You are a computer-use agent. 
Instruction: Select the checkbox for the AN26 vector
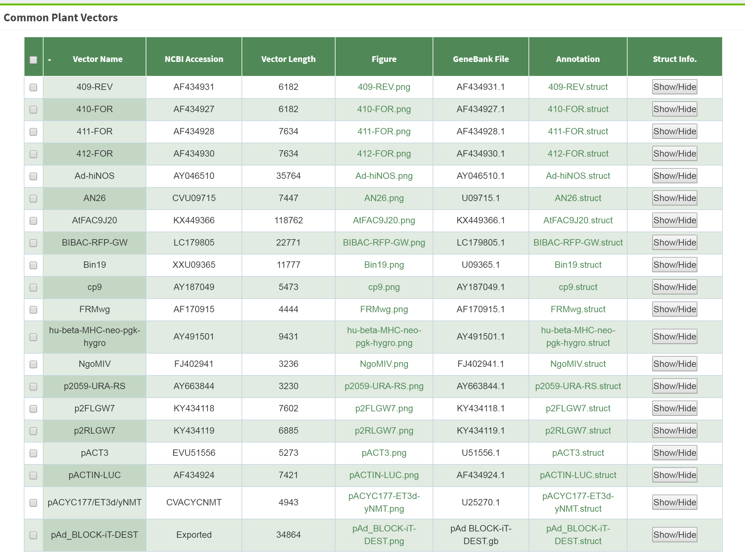tap(33, 199)
